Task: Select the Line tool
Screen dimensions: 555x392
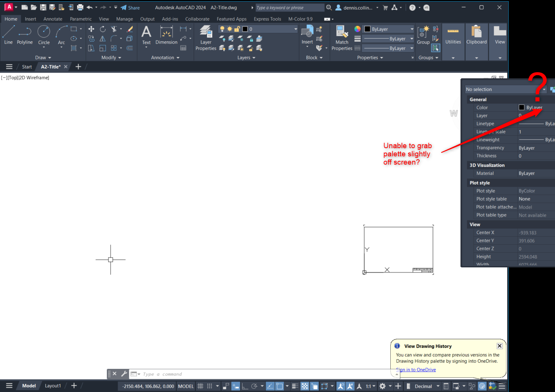Action: click(8, 35)
